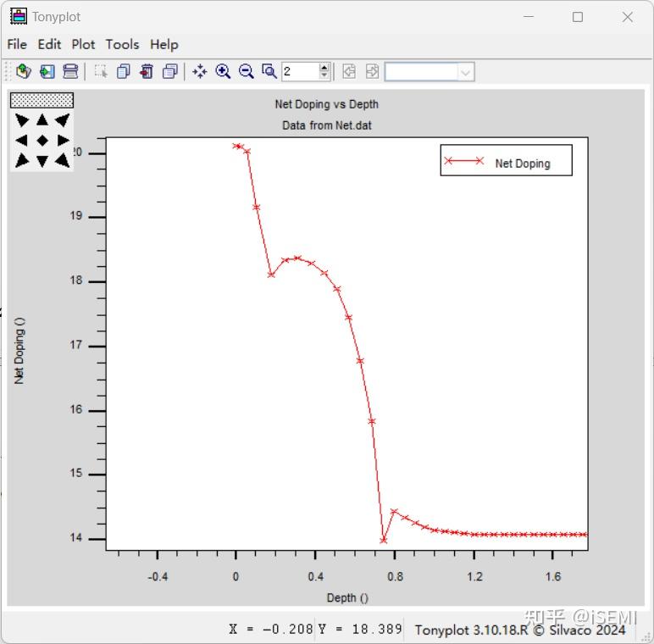Viewport: 654px width, 644px height.
Task: Click the zoom out magnifier icon
Action: click(x=246, y=71)
